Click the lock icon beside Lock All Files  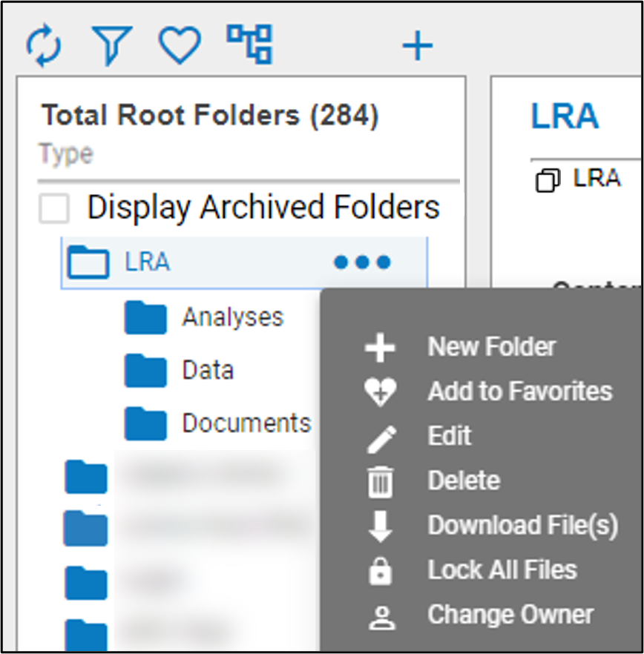coord(380,569)
